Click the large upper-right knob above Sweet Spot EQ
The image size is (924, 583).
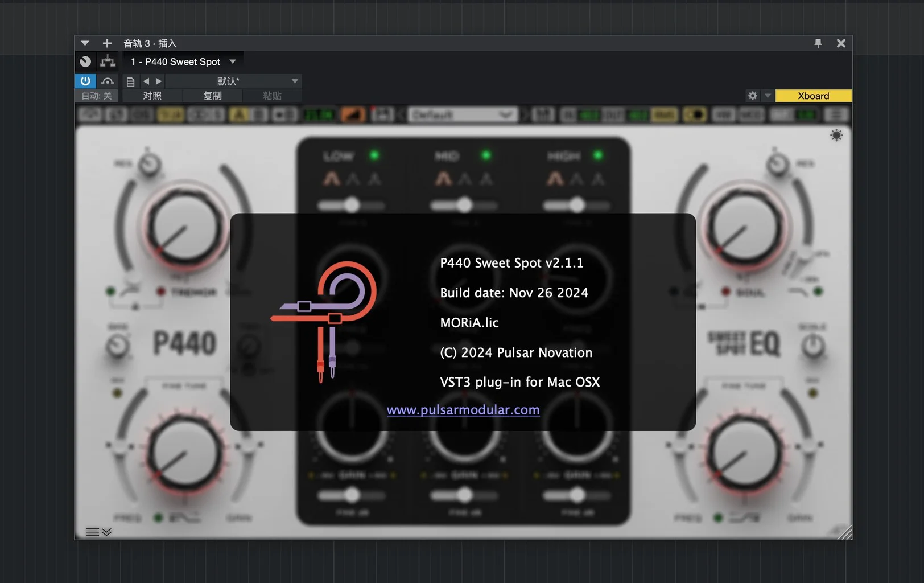click(x=744, y=227)
